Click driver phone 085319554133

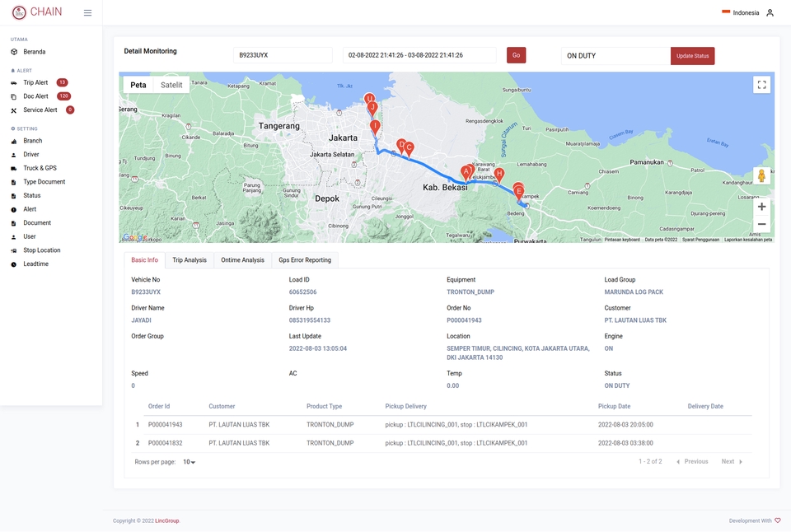[309, 320]
